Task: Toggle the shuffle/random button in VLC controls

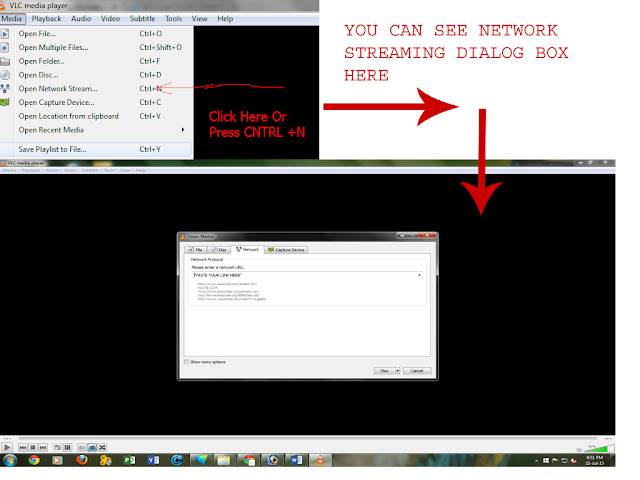Action: (102, 448)
